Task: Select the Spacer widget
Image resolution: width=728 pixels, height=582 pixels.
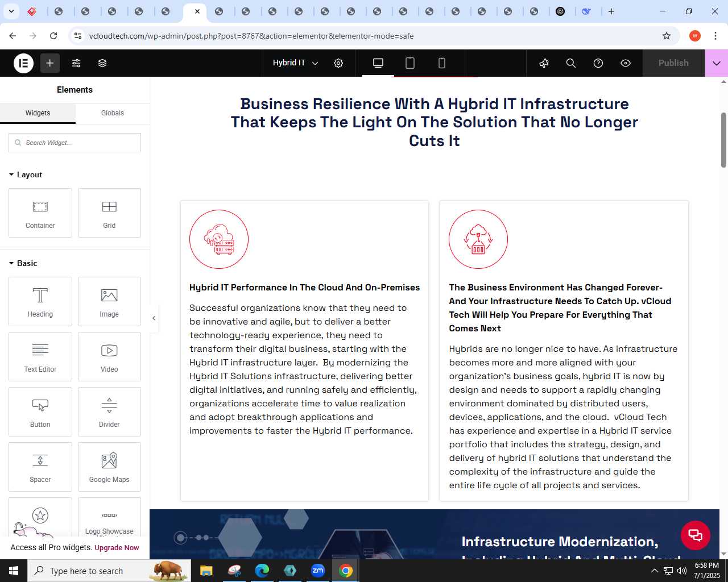Action: 40,467
